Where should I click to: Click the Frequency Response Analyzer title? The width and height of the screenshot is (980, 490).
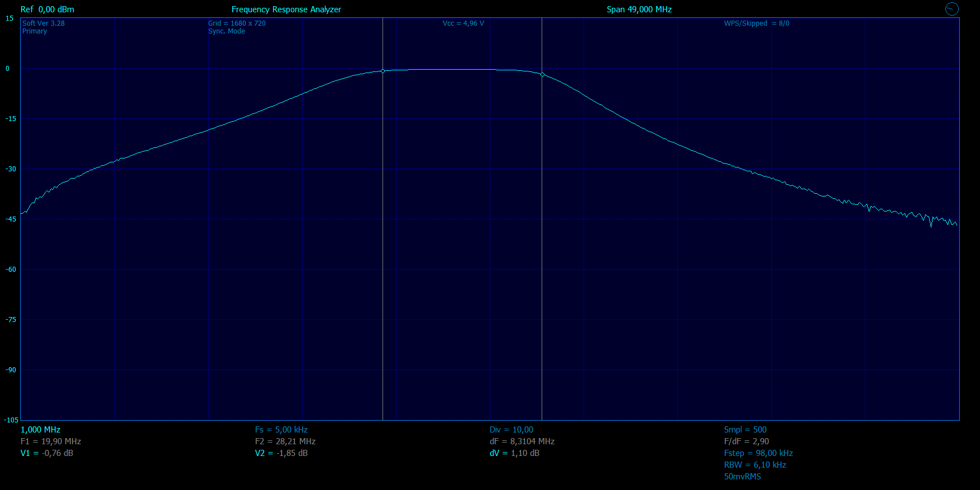coord(286,9)
